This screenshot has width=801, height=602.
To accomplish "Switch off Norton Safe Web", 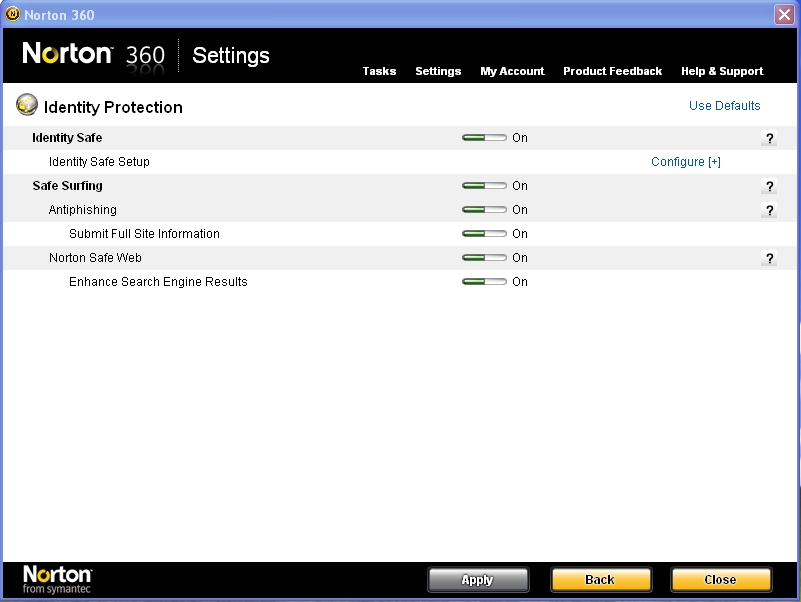I will point(484,258).
